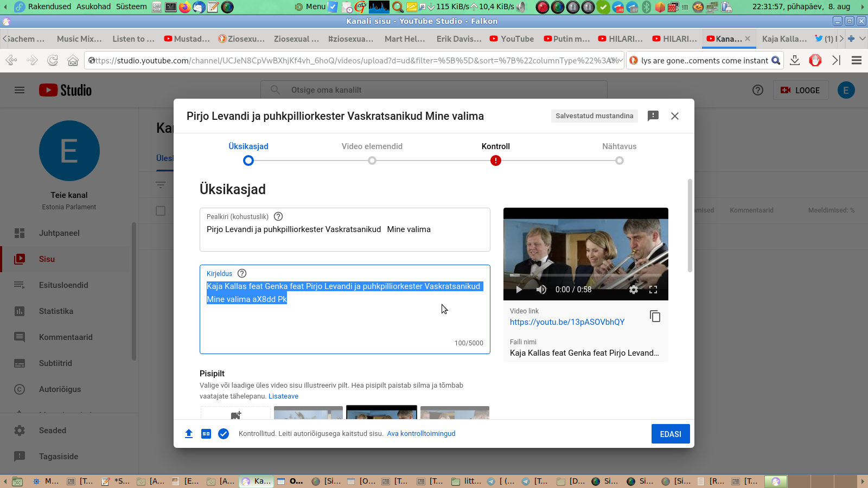Click the dialog's vertical scrollbar

click(690, 226)
